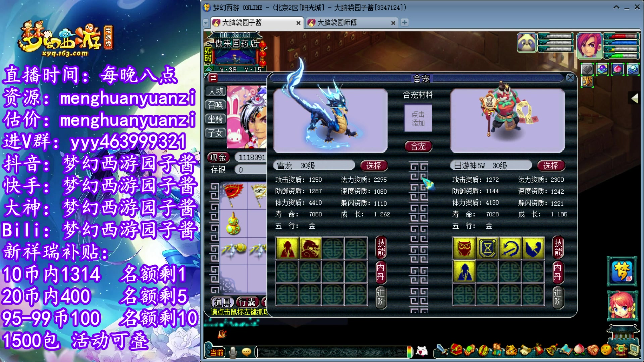Open the red treasure chest inventory icon
The image size is (644, 362).
tap(456, 350)
